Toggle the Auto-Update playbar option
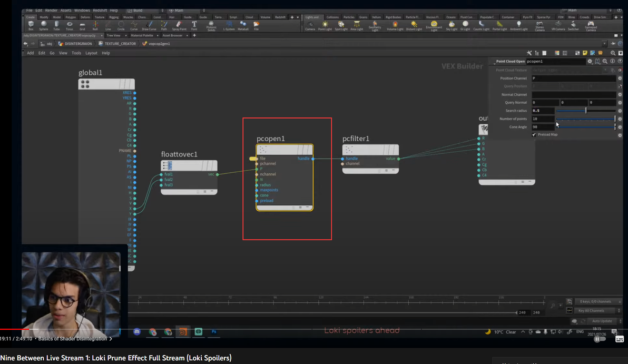 [x=602, y=321]
